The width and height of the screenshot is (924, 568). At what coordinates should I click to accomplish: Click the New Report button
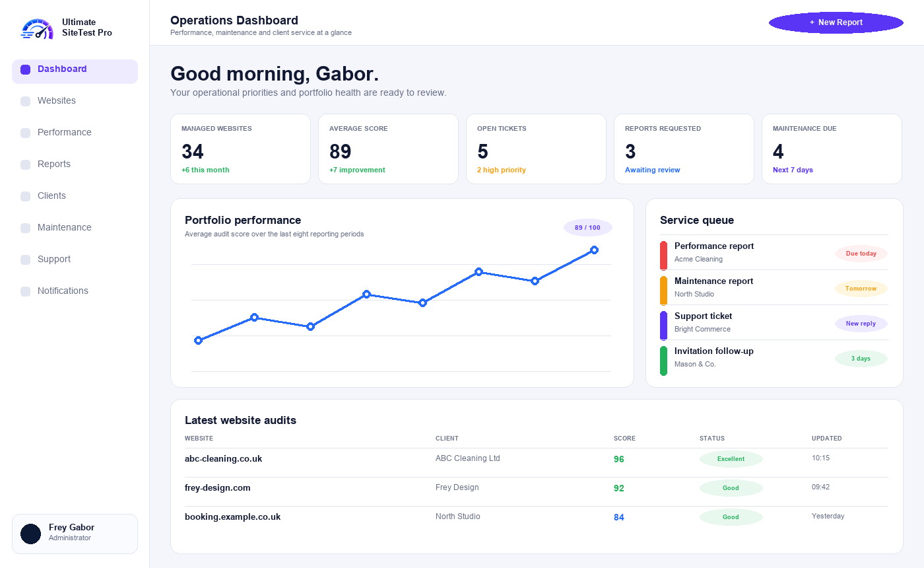(836, 22)
